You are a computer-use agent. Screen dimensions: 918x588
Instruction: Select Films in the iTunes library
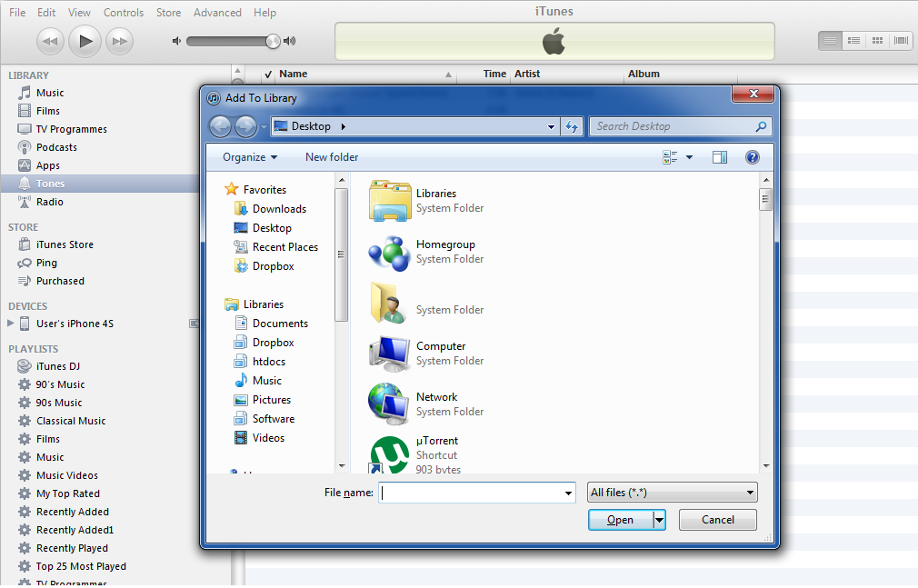48,111
